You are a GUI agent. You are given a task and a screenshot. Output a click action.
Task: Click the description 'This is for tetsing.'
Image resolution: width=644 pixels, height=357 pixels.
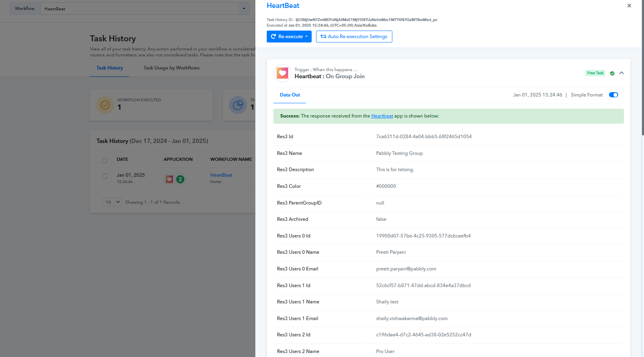point(395,170)
